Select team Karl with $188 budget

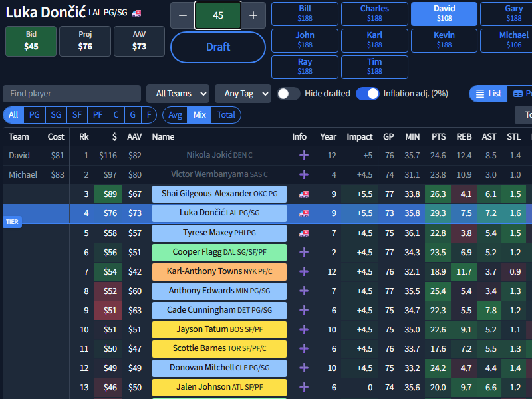click(374, 41)
